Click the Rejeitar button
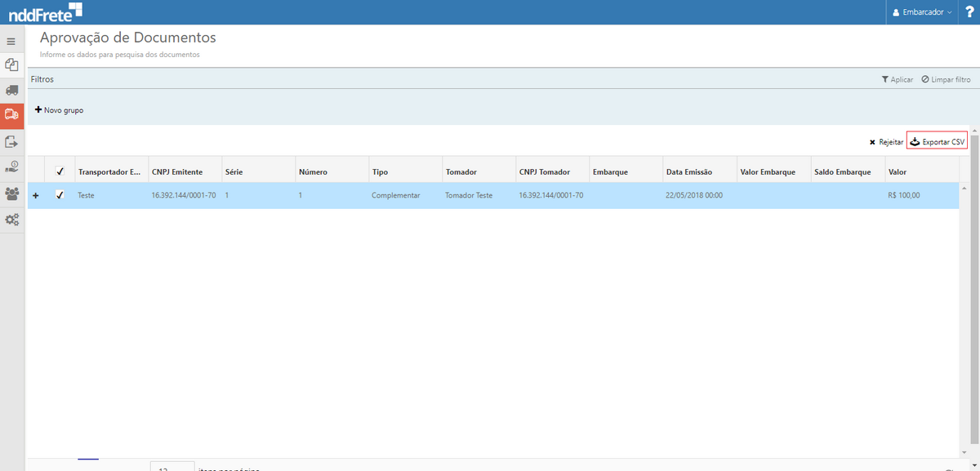This screenshot has height=471, width=980. [886, 142]
